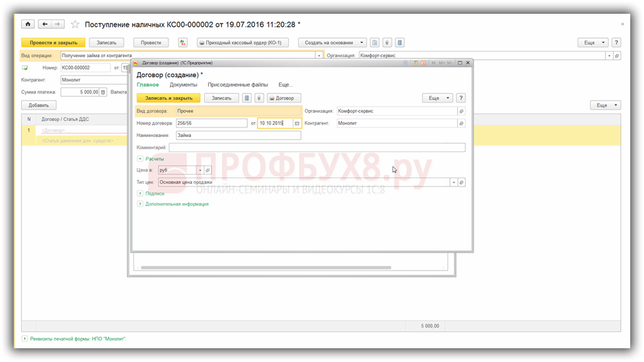Open Еще menu above the payments table
Screen dimensions: 644x362
[x=606, y=105]
